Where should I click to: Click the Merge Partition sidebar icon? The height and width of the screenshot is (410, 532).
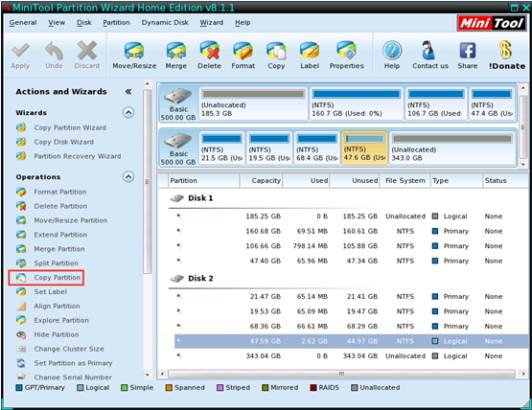pos(21,249)
